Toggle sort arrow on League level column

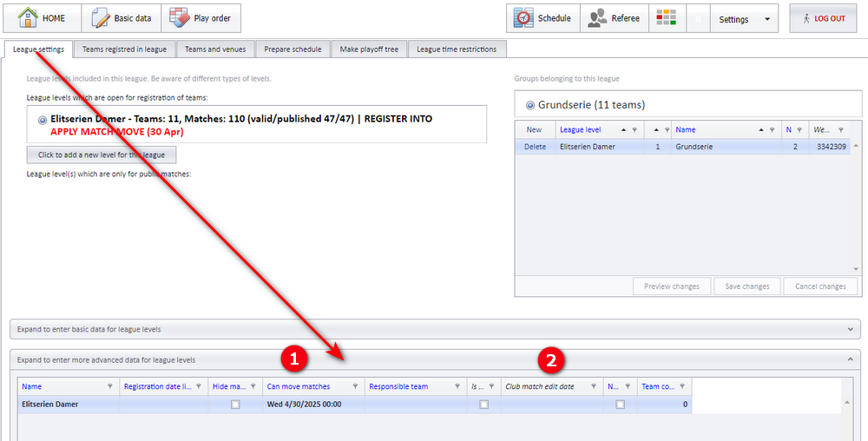coord(623,130)
